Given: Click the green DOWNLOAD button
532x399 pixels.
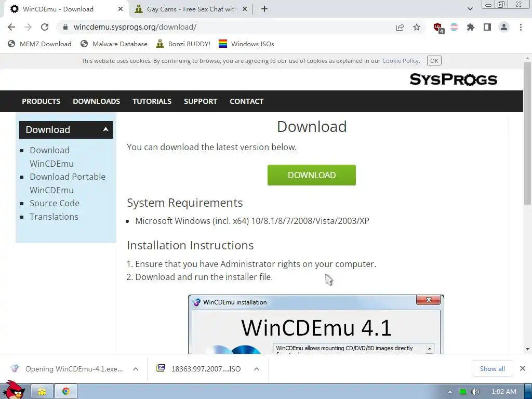Looking at the screenshot, I should 312,175.
